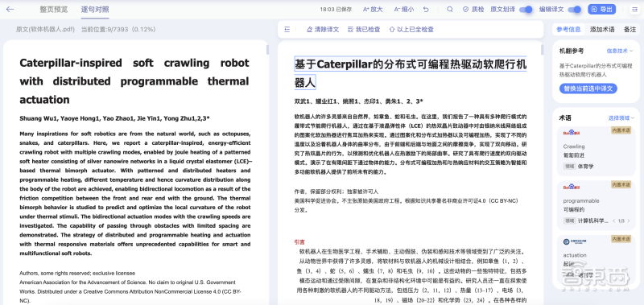Image resolution: width=644 pixels, height=305 pixels.
Task: Open 参考信息 tab
Action: 568,30
